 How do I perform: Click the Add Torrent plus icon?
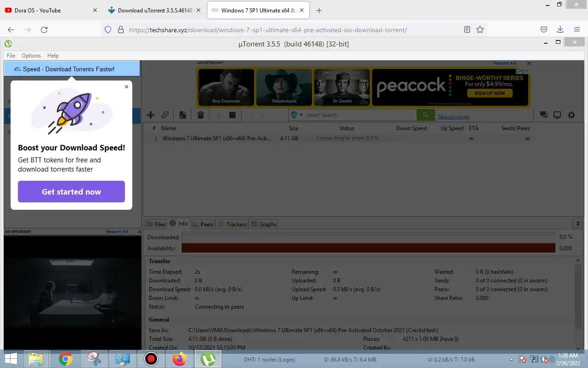(x=150, y=115)
